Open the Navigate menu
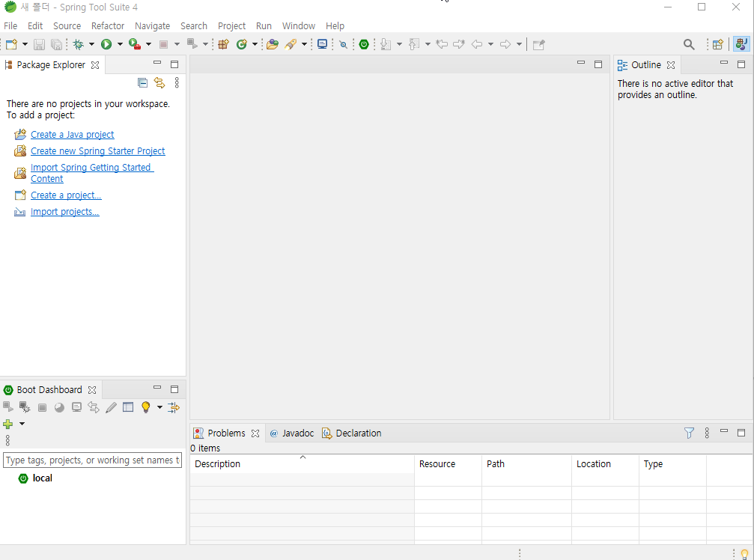Screen dimensions: 754x560 pyautogui.click(x=153, y=26)
